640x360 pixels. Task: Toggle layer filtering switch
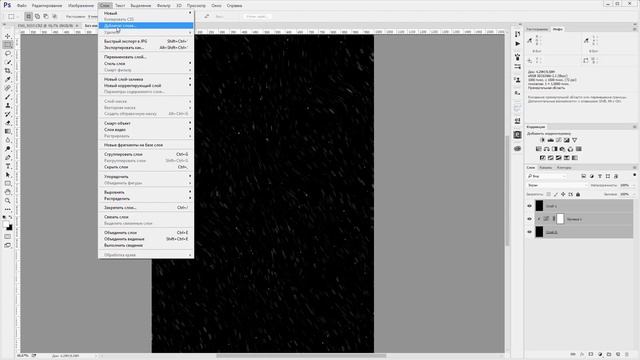click(634, 175)
